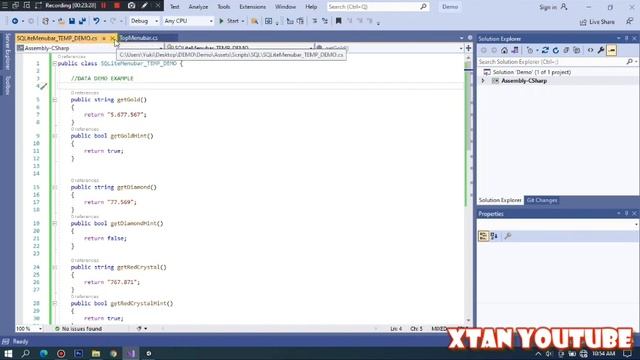Click Switch Views icon in Solution Explorer
The width and height of the screenshot is (640, 360).
[515, 51]
